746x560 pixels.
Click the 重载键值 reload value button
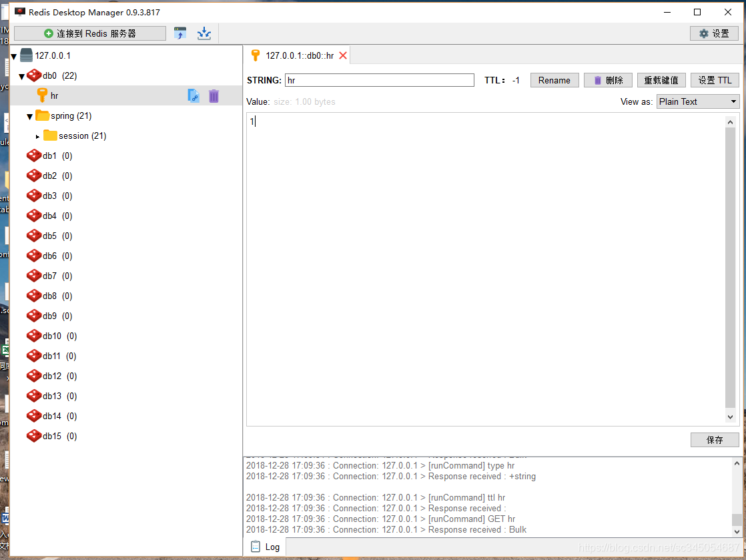[x=661, y=80]
